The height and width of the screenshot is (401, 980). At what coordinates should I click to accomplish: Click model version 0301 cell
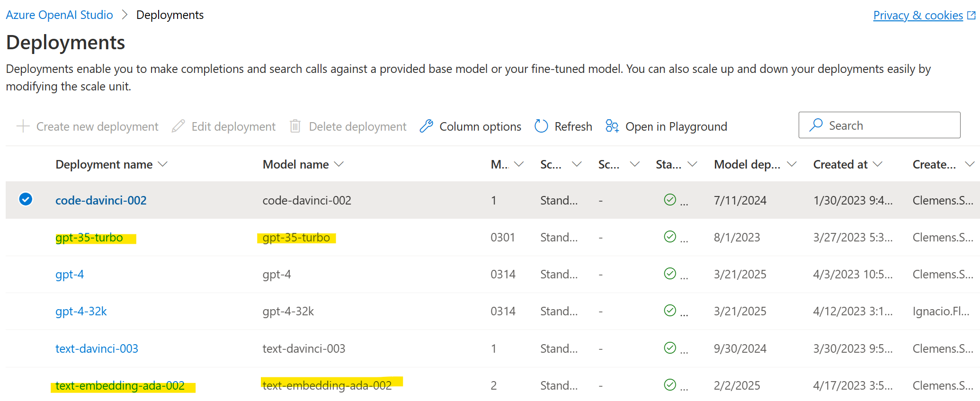pos(503,237)
